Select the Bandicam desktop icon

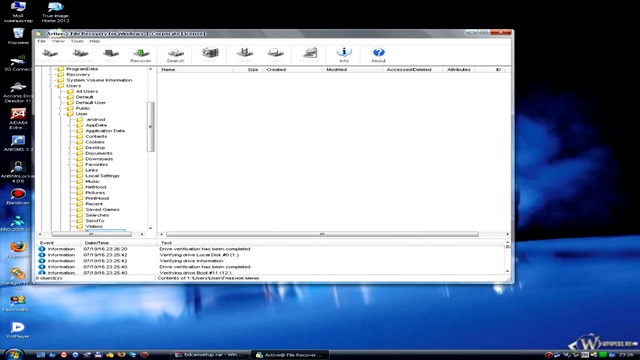(18, 196)
